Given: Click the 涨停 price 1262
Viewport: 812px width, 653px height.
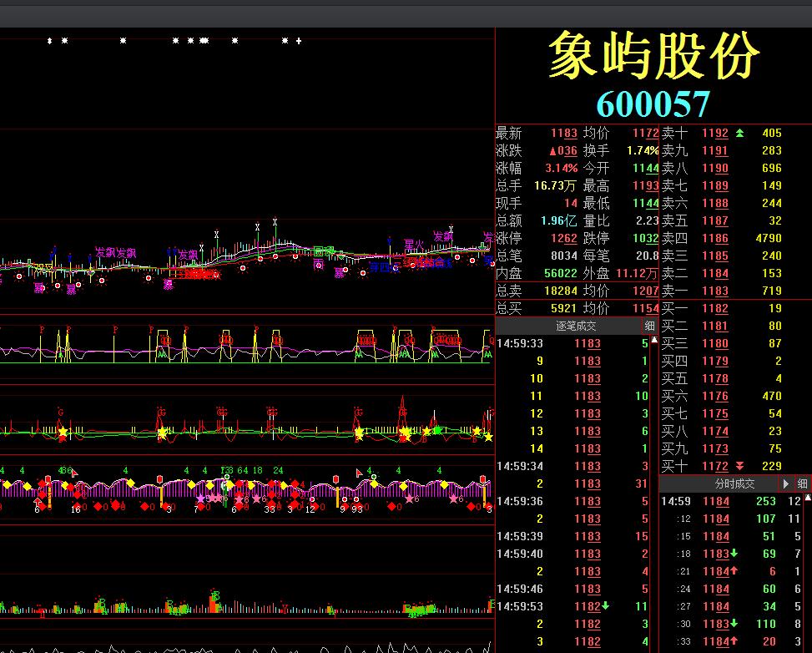Looking at the screenshot, I should click(564, 238).
